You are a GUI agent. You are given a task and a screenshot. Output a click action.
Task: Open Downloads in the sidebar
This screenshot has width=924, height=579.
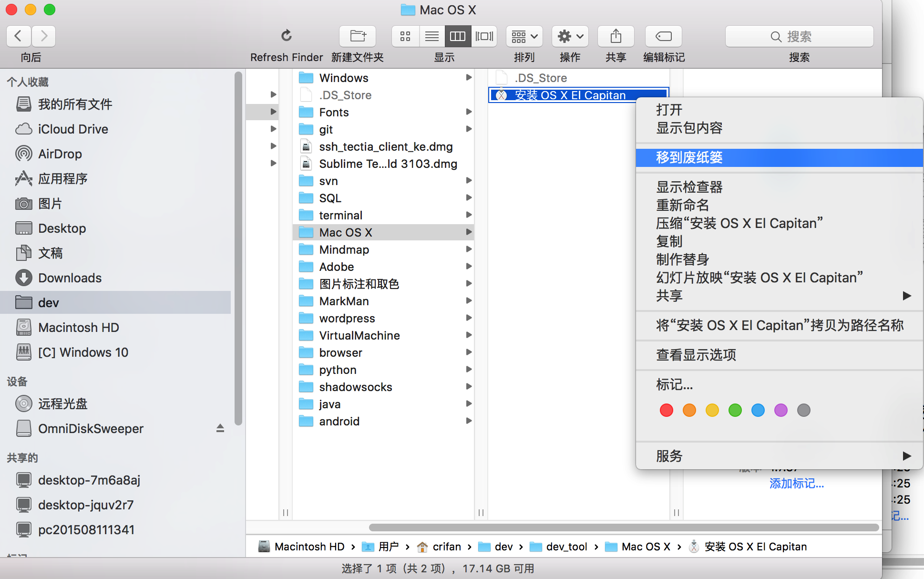70,278
